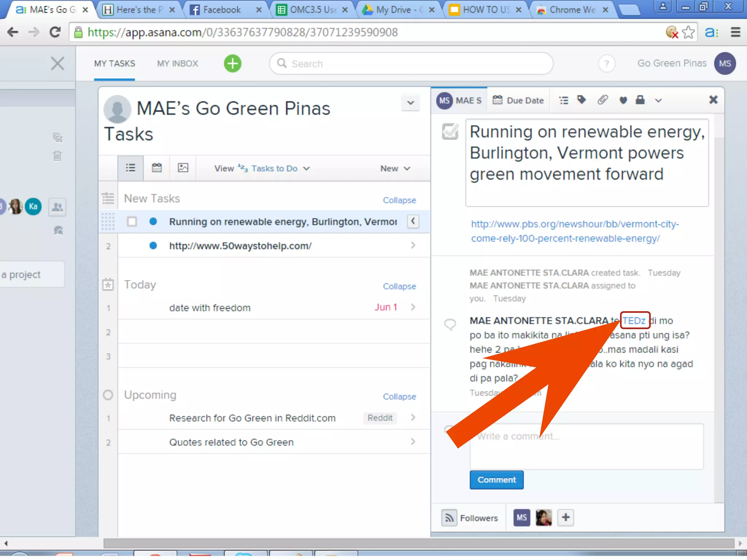747x560 pixels.
Task: Click the lock make-private icon
Action: (x=640, y=100)
